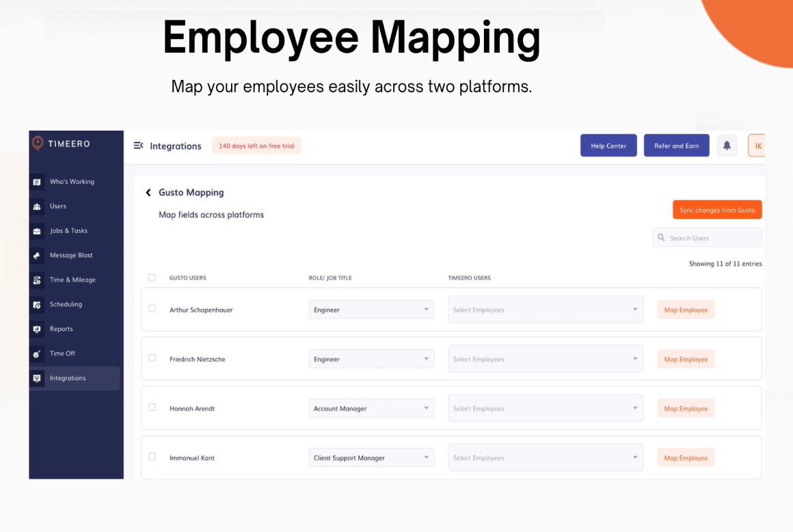Open Jobs & Tasks menu item
Screen dimensions: 793x532
[x=68, y=230]
